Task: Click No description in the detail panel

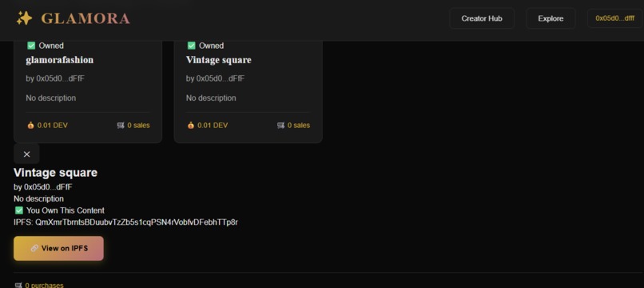Action: pyautogui.click(x=38, y=198)
